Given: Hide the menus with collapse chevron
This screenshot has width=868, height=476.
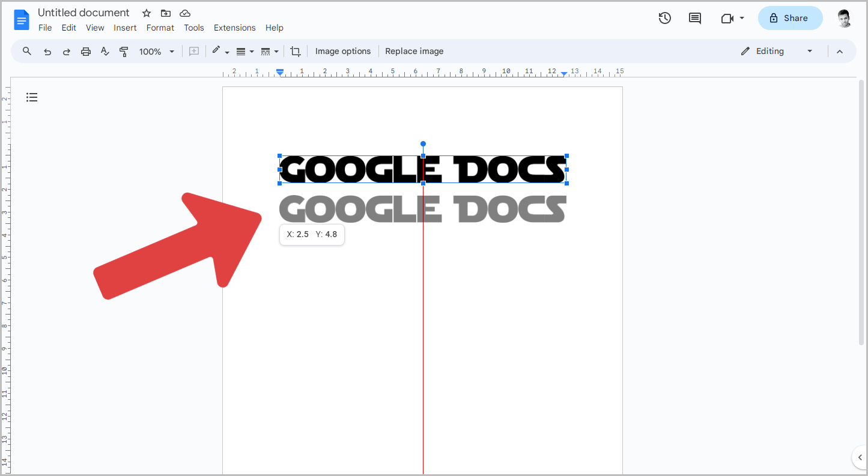Looking at the screenshot, I should tap(840, 52).
